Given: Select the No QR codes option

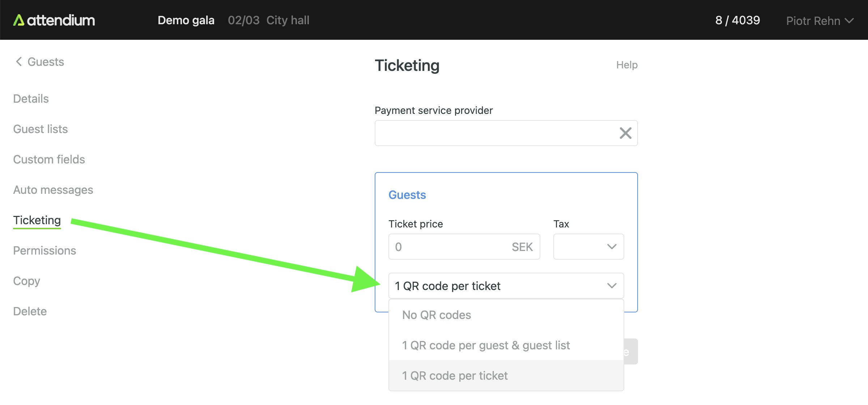Looking at the screenshot, I should 437,315.
